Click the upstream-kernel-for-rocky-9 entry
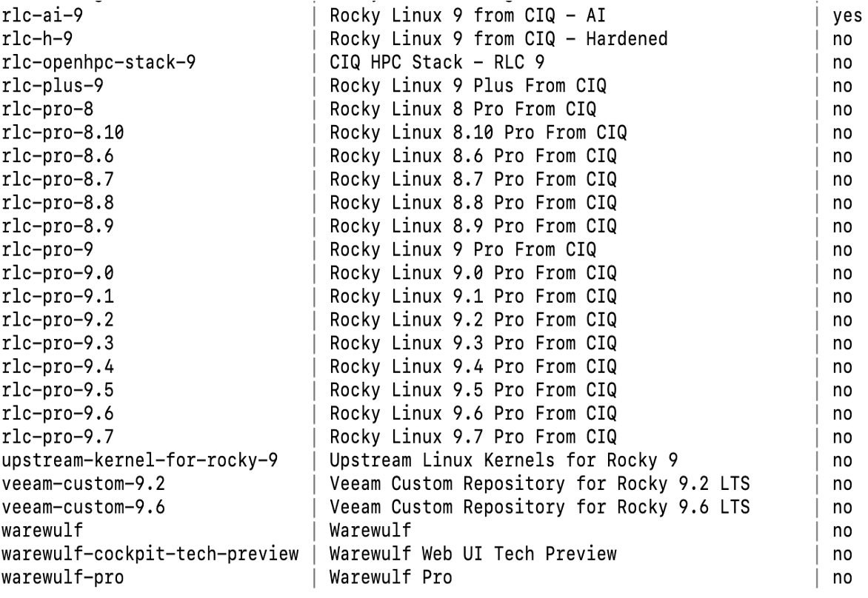 [x=139, y=460]
